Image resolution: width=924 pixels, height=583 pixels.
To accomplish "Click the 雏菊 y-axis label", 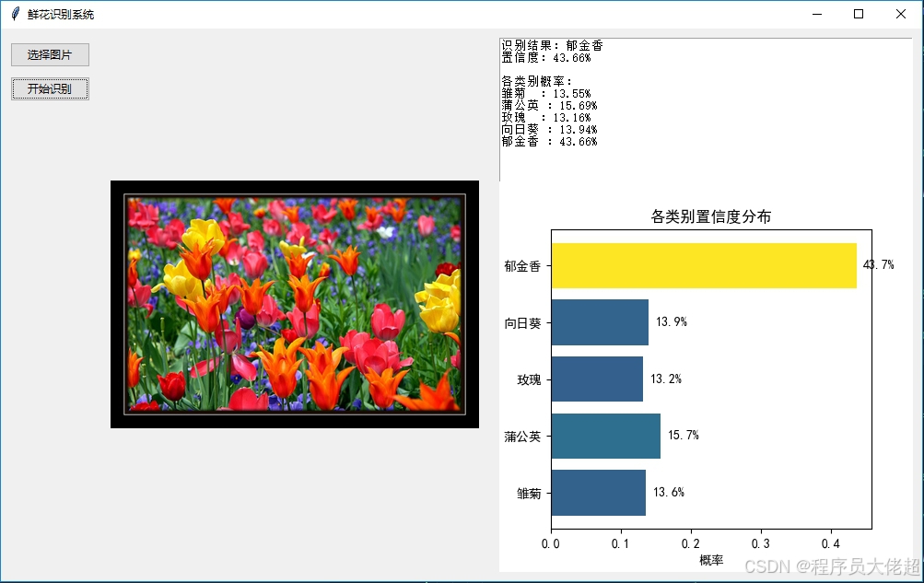I will (x=529, y=494).
